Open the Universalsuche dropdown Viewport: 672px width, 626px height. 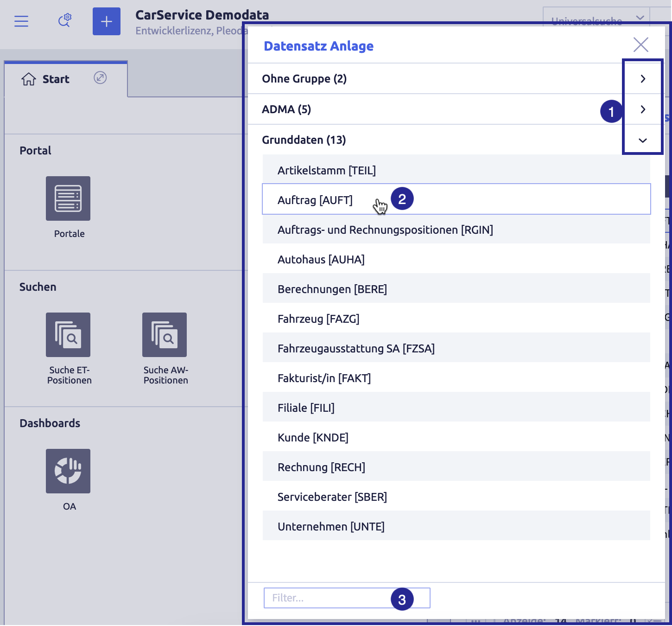click(x=640, y=19)
